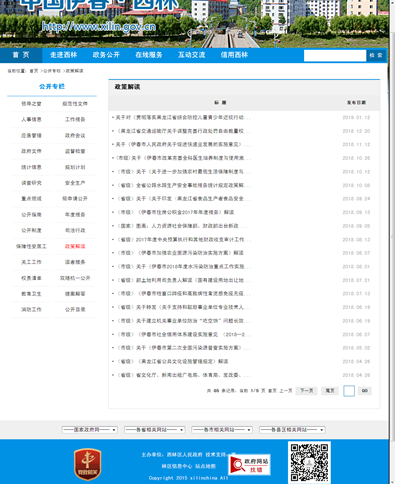The height and width of the screenshot is (484, 395).
Task: Open the (国家) 图表：人力资源社会保障部 article
Action: (182, 226)
